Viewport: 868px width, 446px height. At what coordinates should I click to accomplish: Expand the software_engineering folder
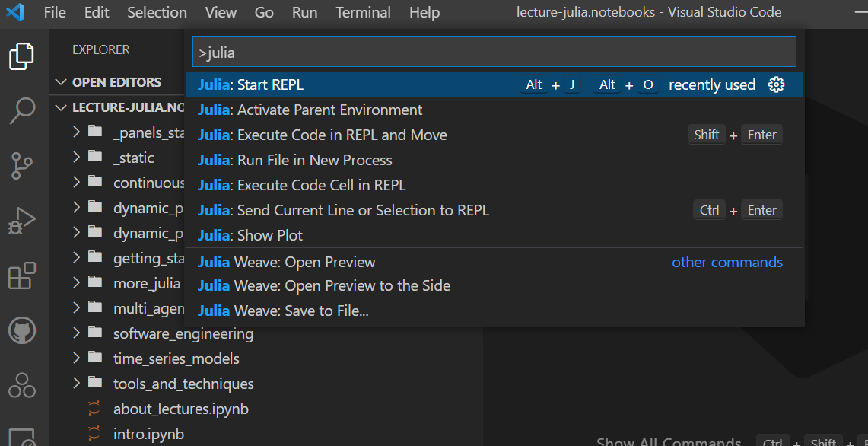[183, 333]
